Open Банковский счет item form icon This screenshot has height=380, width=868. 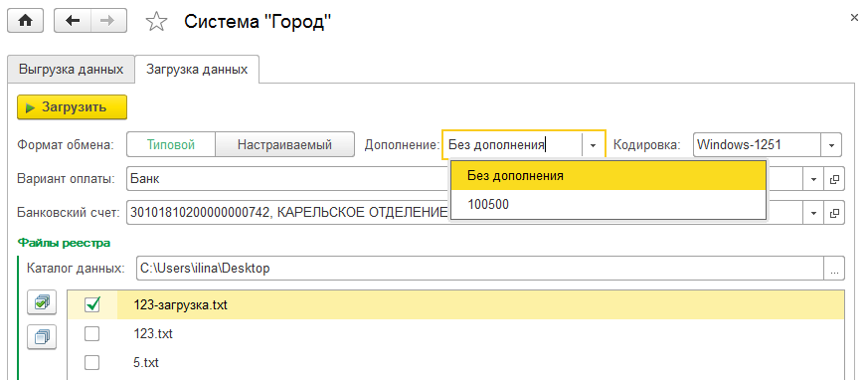(835, 213)
